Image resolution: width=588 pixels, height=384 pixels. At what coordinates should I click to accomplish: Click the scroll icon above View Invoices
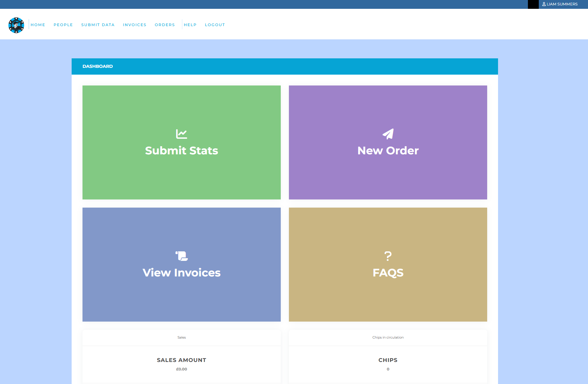182,256
